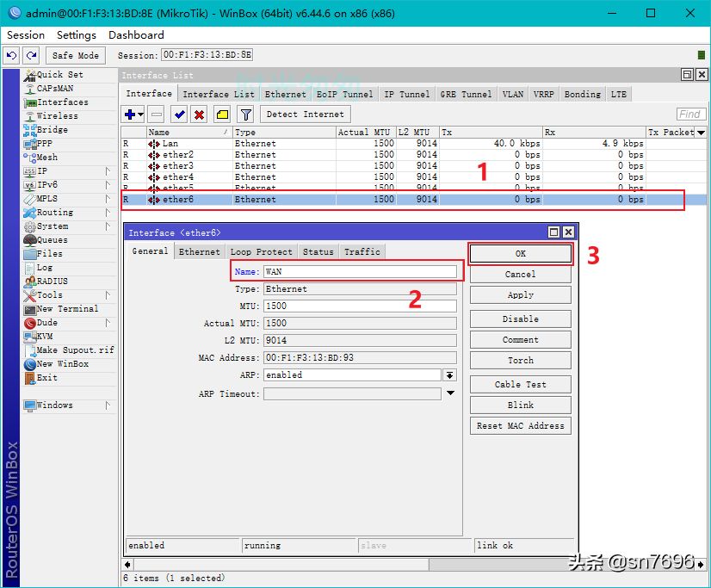Open Queues menu

(52, 240)
